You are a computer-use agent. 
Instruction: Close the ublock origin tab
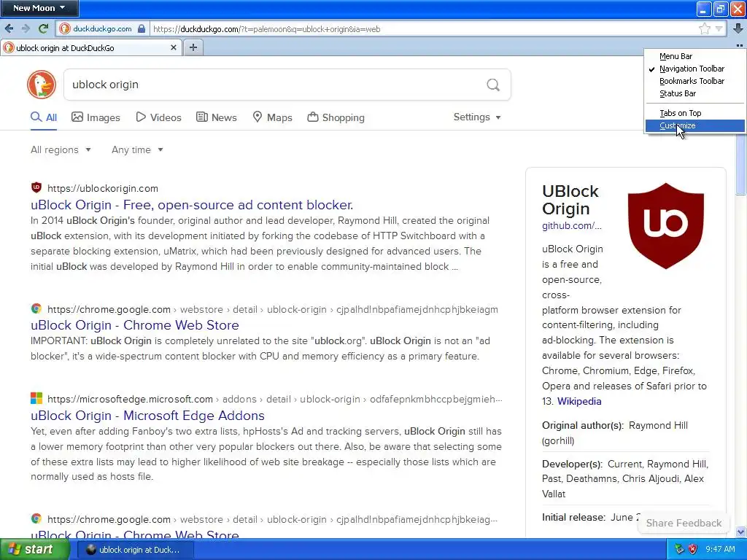[174, 47]
